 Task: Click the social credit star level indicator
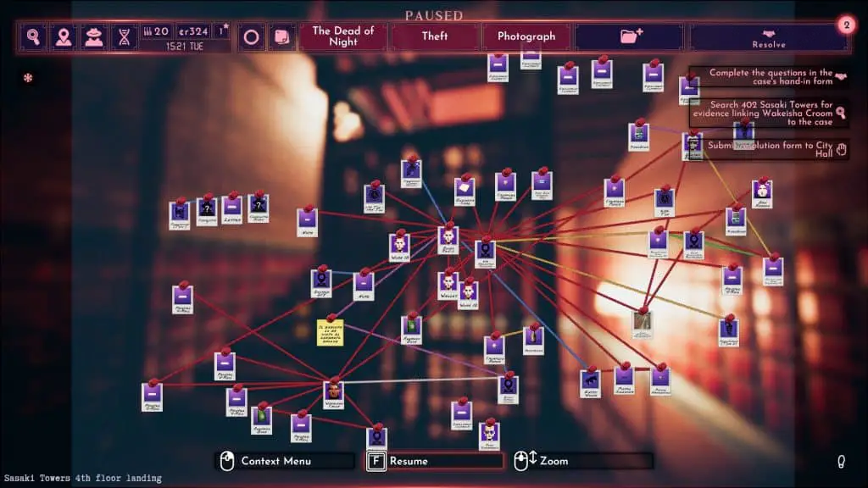(222, 31)
